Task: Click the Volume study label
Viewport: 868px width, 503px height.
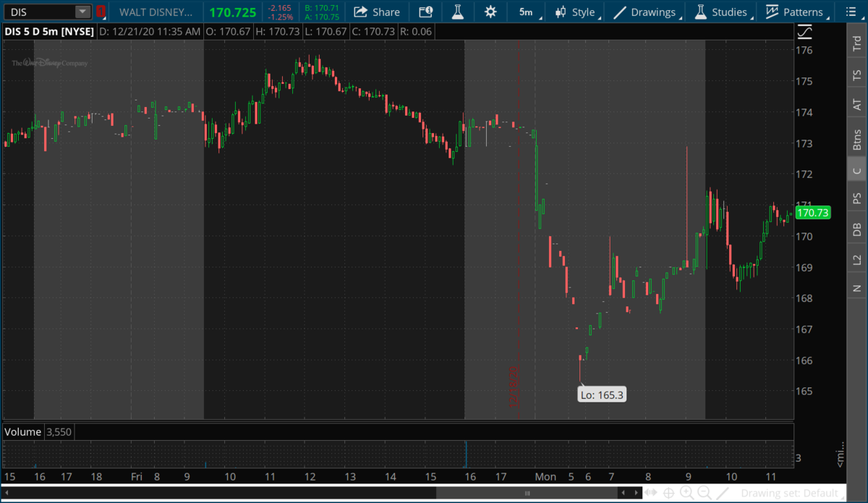Action: pos(22,431)
